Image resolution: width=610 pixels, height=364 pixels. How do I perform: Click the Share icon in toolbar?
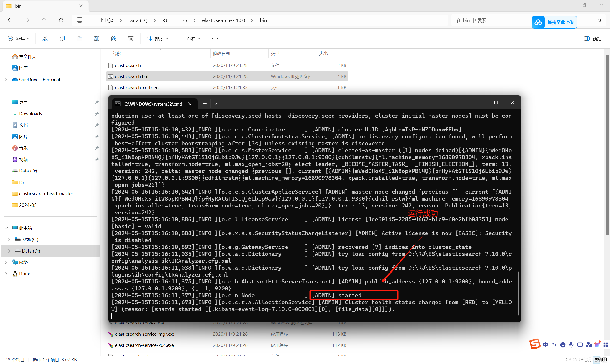tap(114, 39)
